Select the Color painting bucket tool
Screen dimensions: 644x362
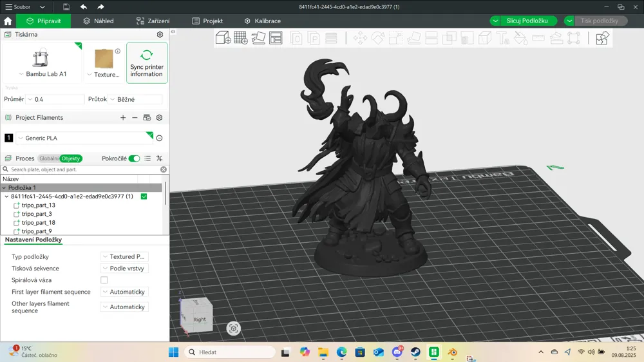pyautogui.click(x=520, y=38)
